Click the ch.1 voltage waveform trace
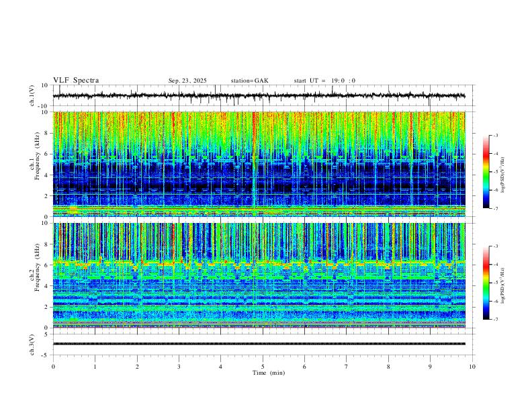 pyautogui.click(x=259, y=96)
